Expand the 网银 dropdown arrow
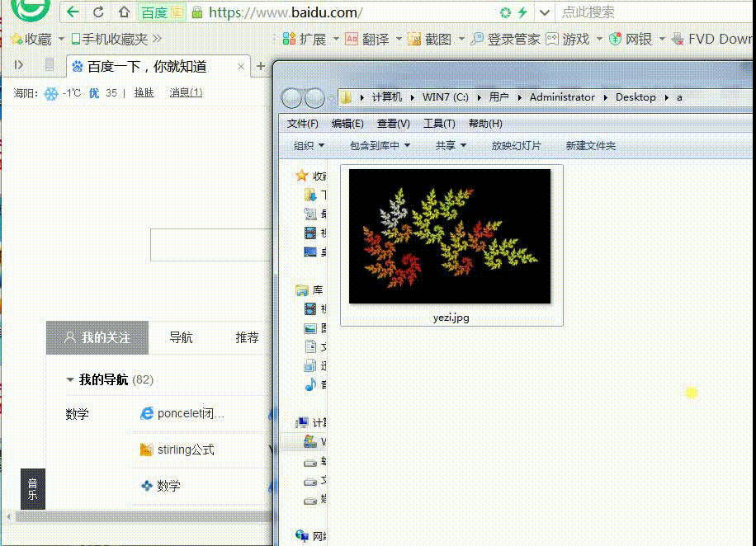The image size is (756, 546). tap(662, 39)
